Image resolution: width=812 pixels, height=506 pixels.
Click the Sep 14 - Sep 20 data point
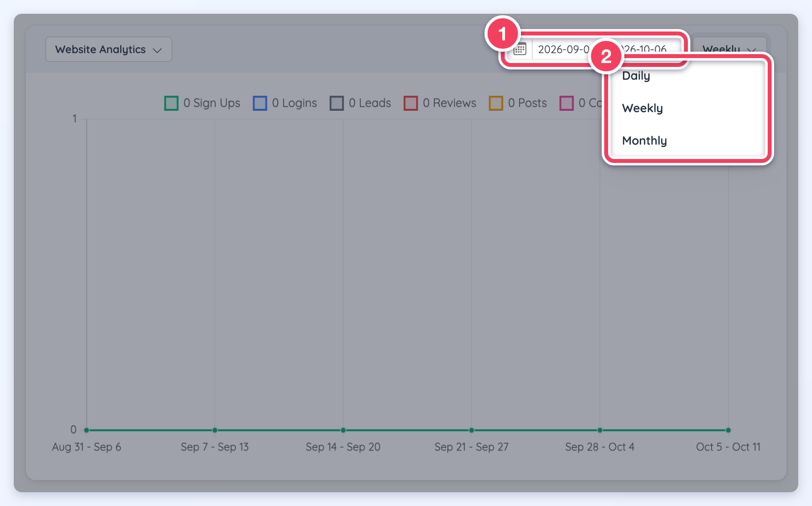pos(343,430)
